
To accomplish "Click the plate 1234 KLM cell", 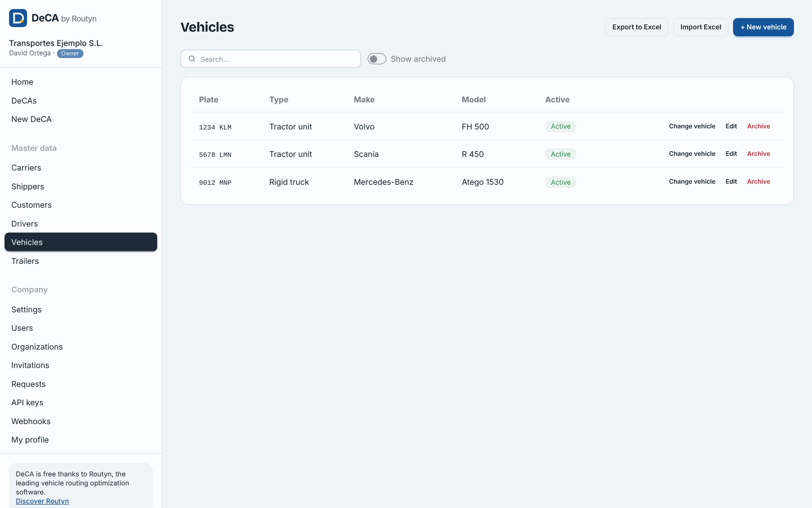I will (x=215, y=127).
